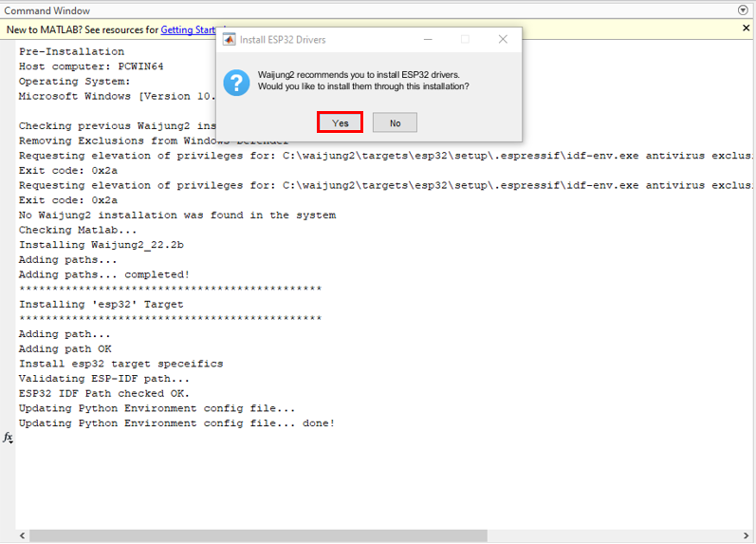Click horizontal scrollbar left arrow
Image resolution: width=756 pixels, height=544 pixels.
(x=22, y=535)
